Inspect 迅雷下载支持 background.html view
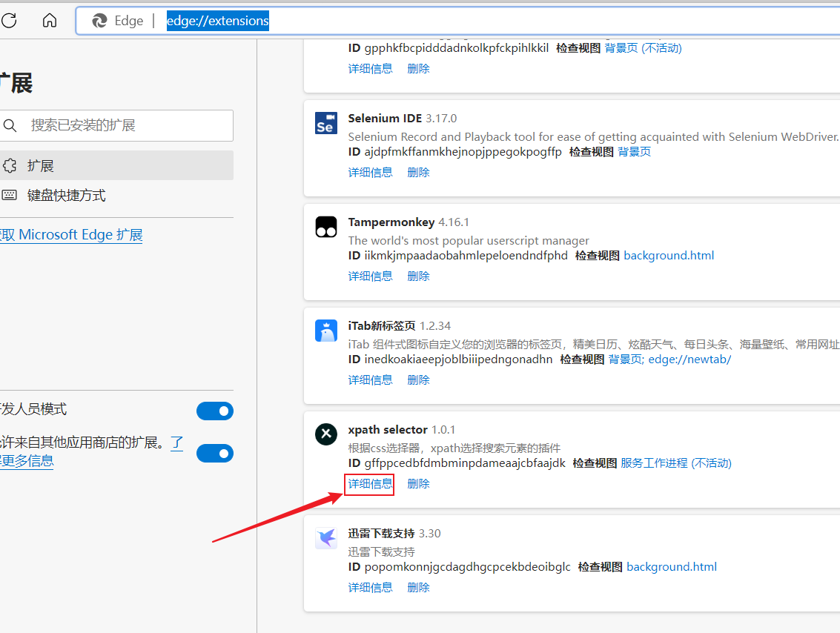The height and width of the screenshot is (633, 840). coord(672,567)
